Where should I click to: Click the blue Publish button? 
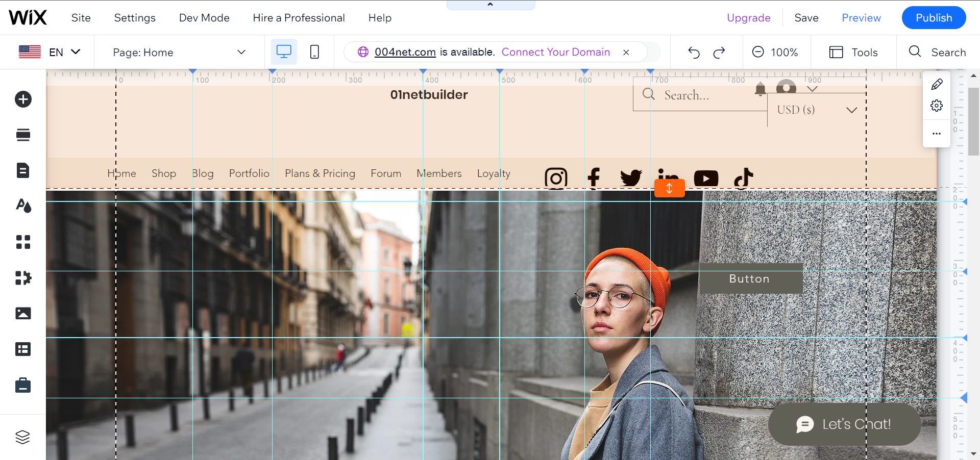(x=934, y=18)
